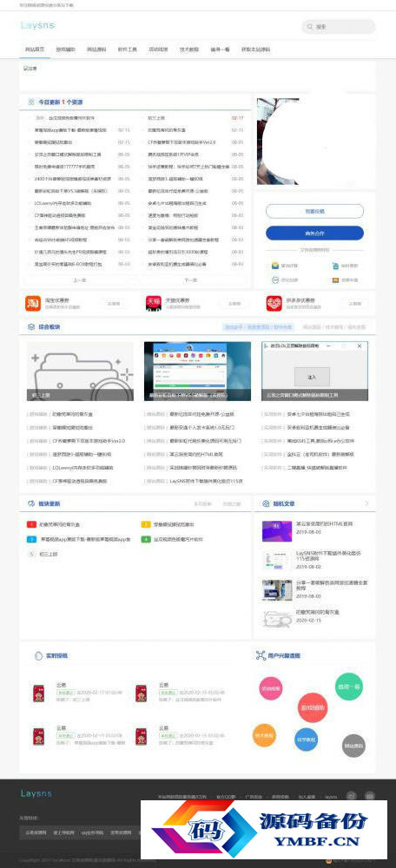The image size is (396, 868).
Task: Click the 用户兴趣查询 network icon
Action: tap(261, 655)
